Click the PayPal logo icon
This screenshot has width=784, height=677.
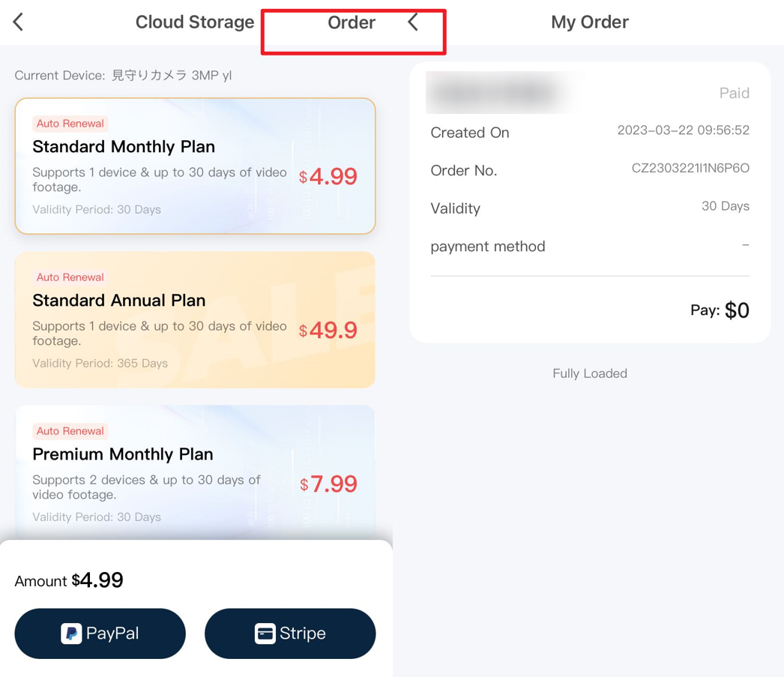tap(71, 634)
